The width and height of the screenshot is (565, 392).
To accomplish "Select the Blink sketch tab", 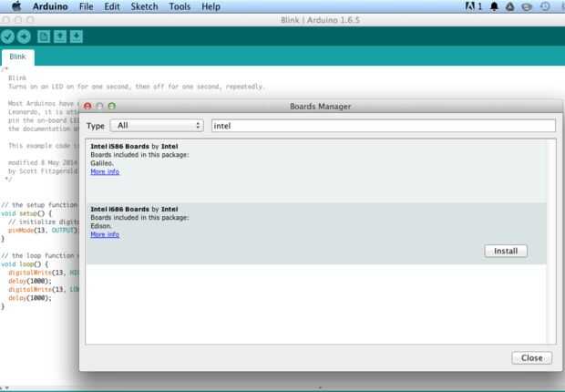I will coord(17,57).
